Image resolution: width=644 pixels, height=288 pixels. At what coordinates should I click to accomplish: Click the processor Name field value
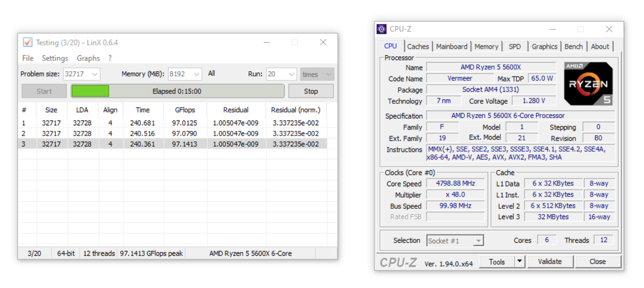click(x=491, y=67)
